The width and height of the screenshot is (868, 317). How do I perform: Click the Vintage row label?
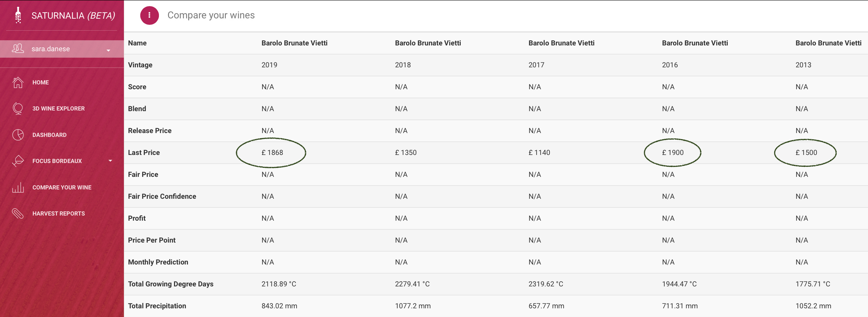[140, 65]
